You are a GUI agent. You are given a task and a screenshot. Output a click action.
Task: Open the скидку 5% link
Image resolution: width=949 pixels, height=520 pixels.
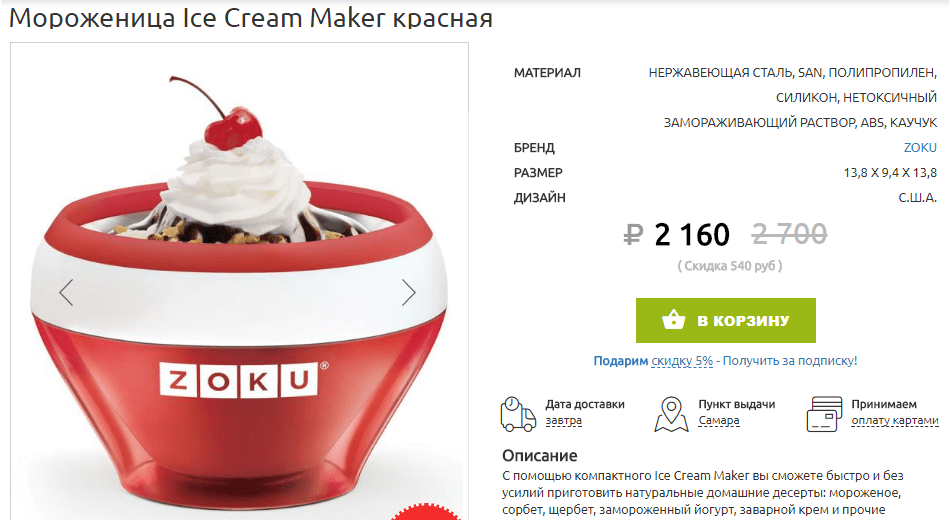tap(682, 361)
